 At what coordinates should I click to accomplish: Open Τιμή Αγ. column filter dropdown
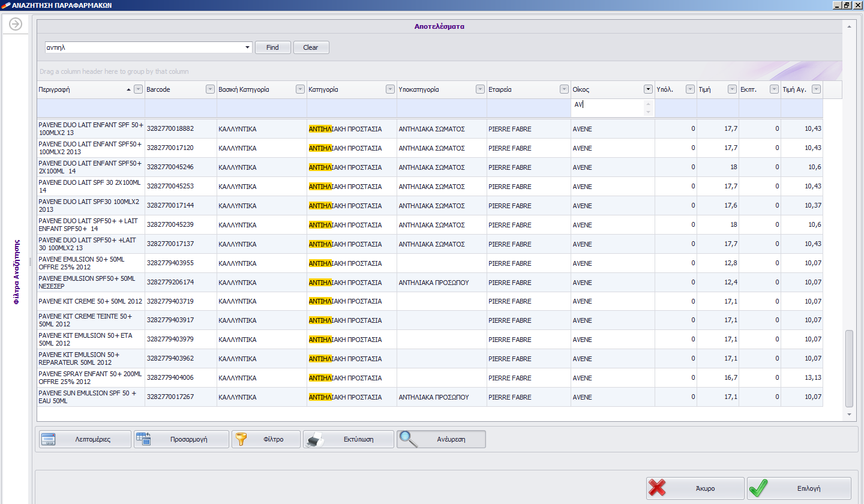click(816, 89)
